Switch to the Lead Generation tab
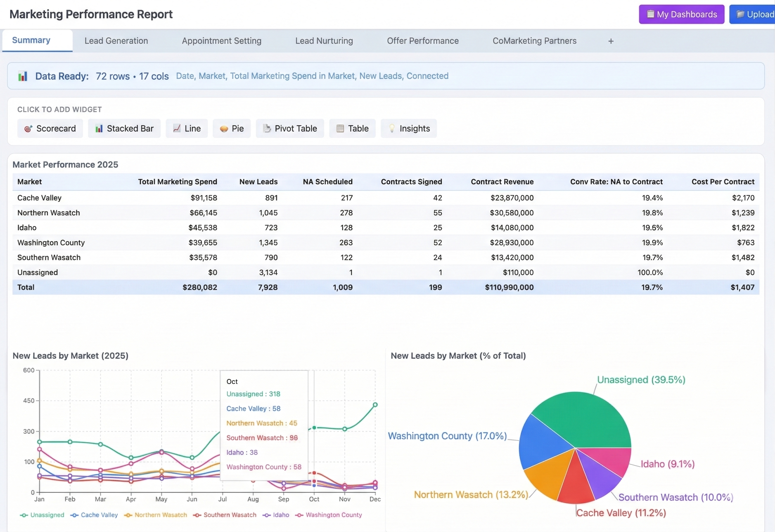Image resolution: width=775 pixels, height=532 pixels. click(116, 41)
